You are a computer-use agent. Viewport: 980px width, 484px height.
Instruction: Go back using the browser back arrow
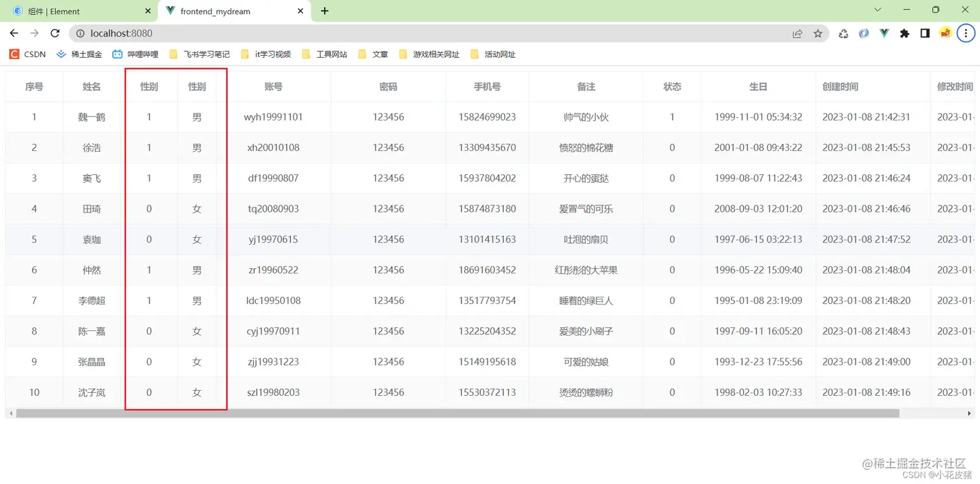coord(14,34)
